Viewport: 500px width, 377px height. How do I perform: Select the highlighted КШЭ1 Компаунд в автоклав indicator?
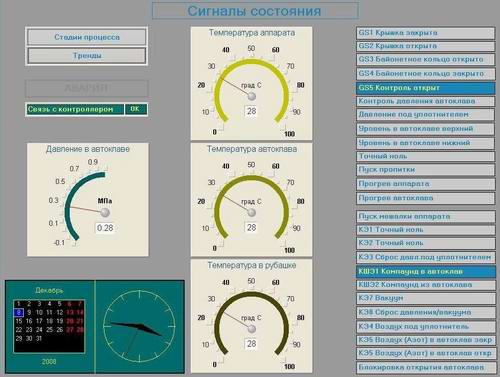(425, 271)
